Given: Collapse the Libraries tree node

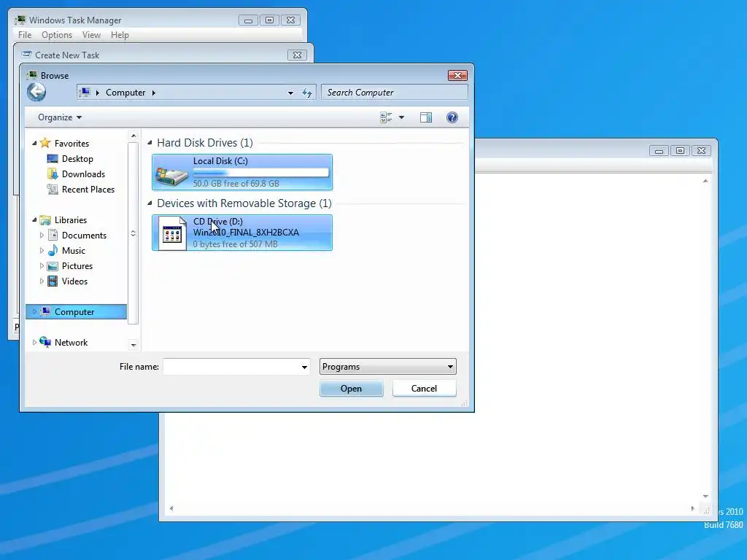Looking at the screenshot, I should (x=34, y=219).
